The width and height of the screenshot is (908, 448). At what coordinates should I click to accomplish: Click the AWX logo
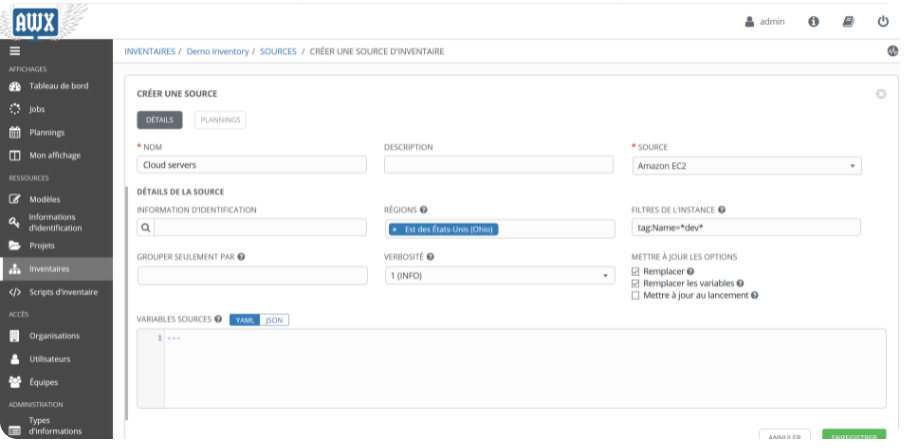[x=36, y=23]
